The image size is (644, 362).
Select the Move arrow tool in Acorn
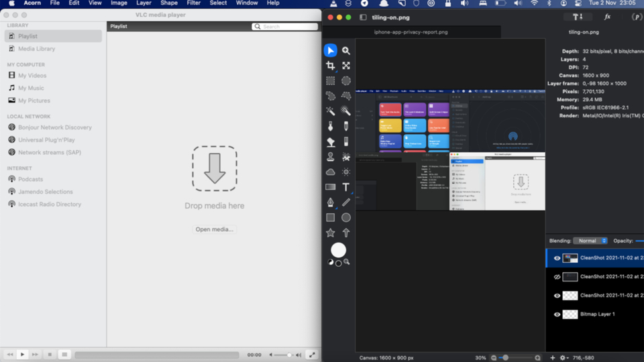pos(331,50)
